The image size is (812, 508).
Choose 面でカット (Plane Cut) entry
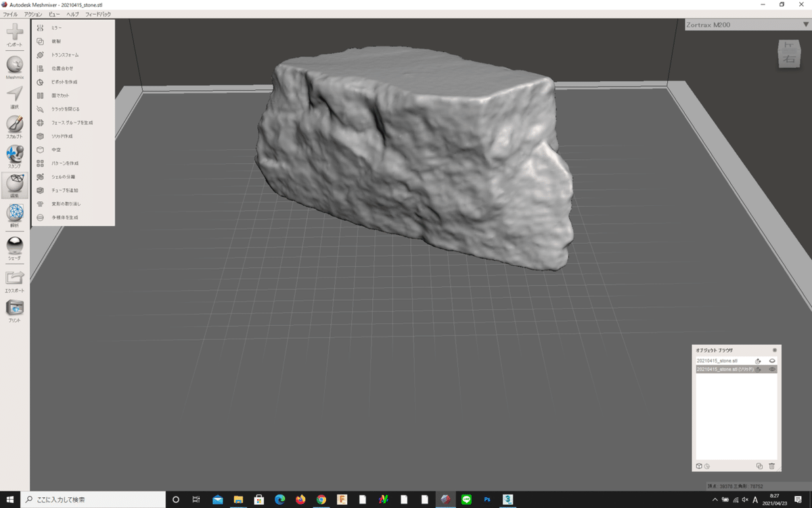(72, 96)
